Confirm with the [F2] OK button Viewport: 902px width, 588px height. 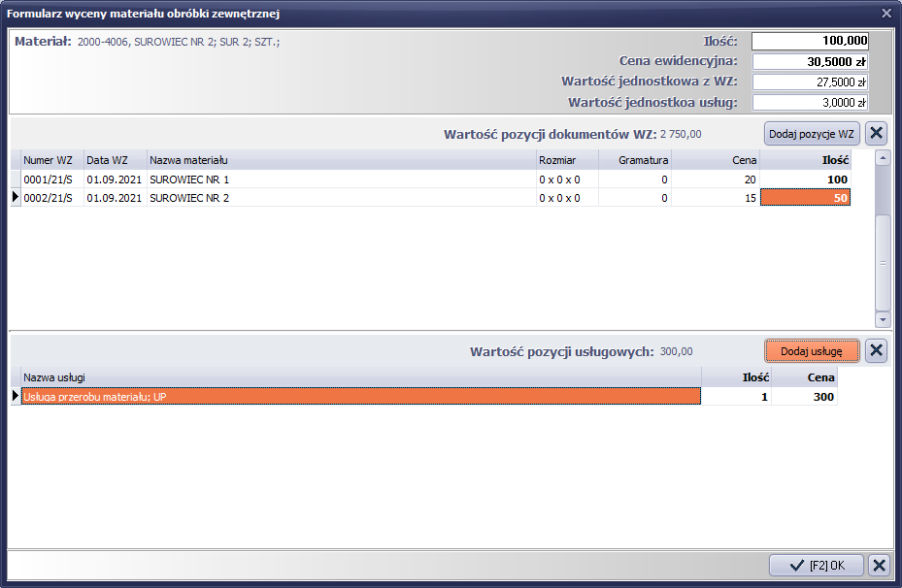pyautogui.click(x=816, y=566)
